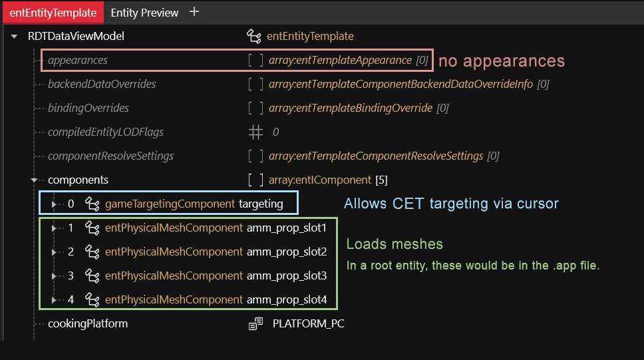Select the backendDataOverrides property
644x360 pixels.
click(x=102, y=84)
